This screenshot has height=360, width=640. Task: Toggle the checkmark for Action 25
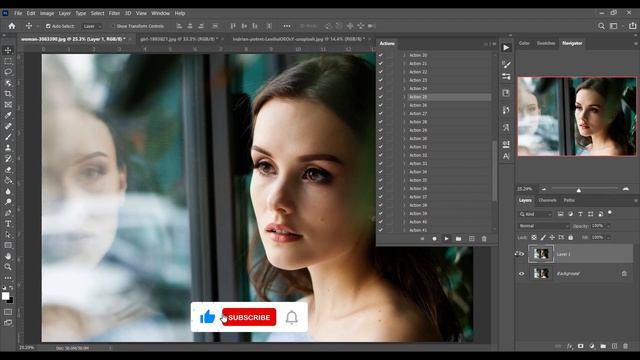click(381, 97)
